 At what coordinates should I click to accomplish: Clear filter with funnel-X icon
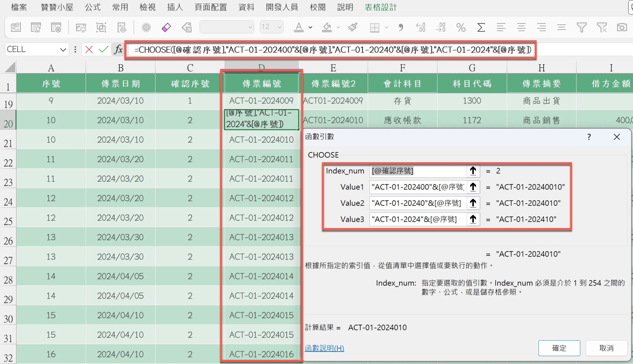click(x=602, y=28)
